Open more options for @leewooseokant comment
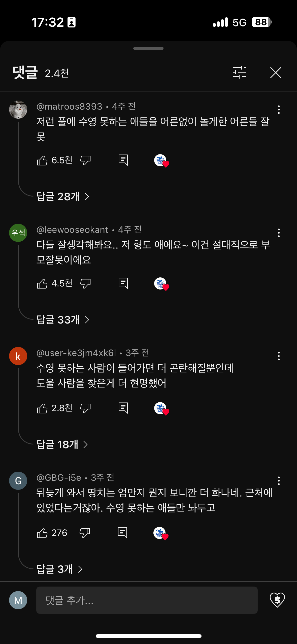The height and width of the screenshot is (644, 297). [x=279, y=233]
